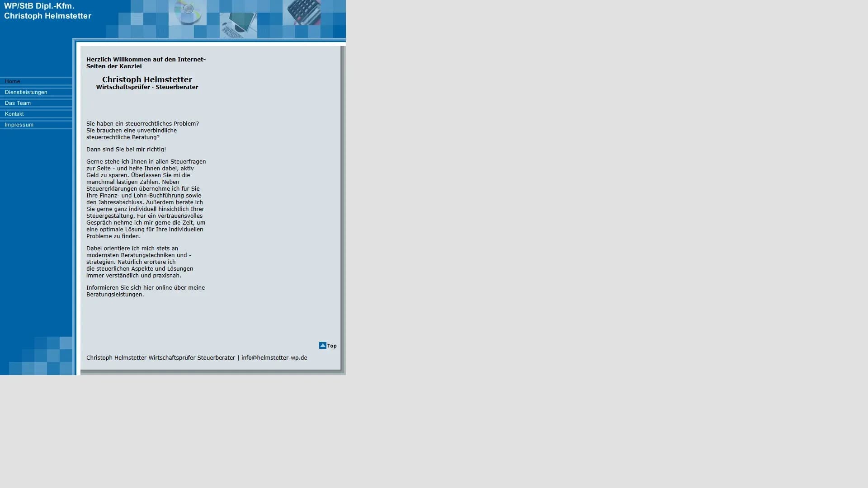
Task: Click the 'Dann sind Sie bei mir richtig!' line
Action: (126, 149)
